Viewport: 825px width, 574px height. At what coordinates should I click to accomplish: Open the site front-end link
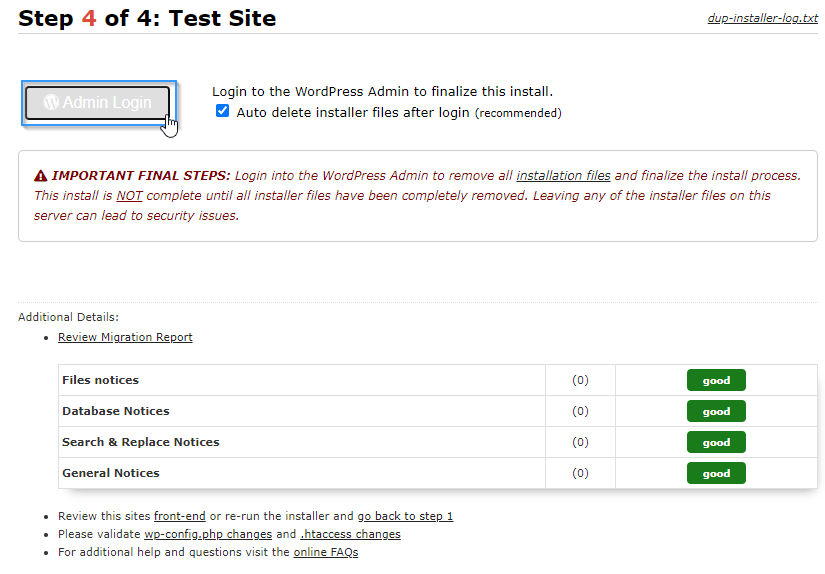coord(179,516)
